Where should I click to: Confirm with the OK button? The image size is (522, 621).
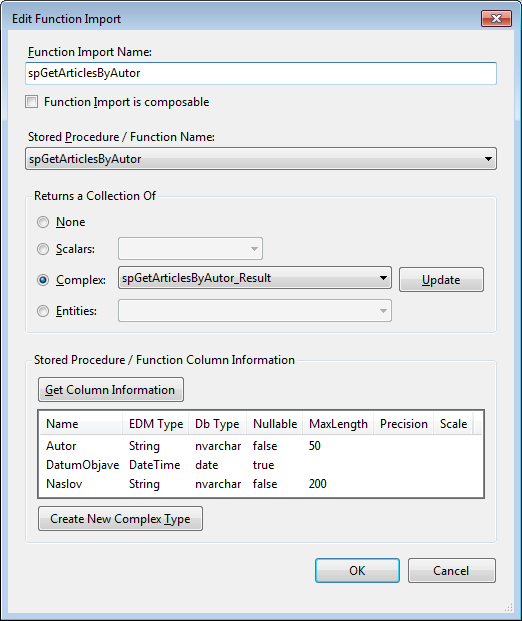pos(357,571)
